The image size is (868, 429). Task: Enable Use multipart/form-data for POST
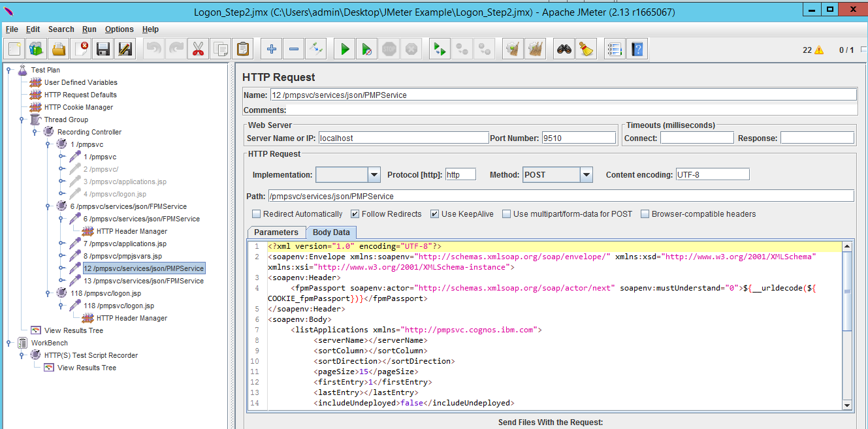point(507,214)
